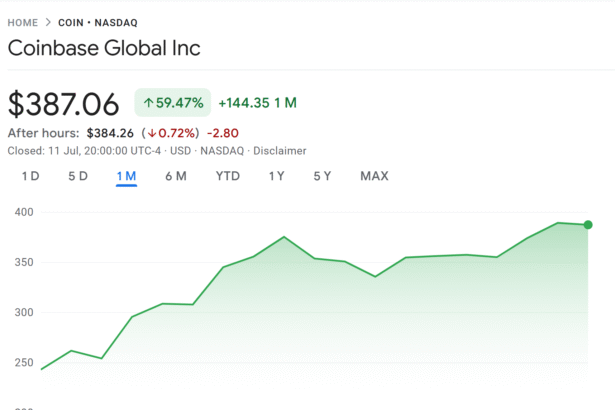Click the chart's latest price dot
Viewport: 615px width, 410px height.
[x=588, y=225]
